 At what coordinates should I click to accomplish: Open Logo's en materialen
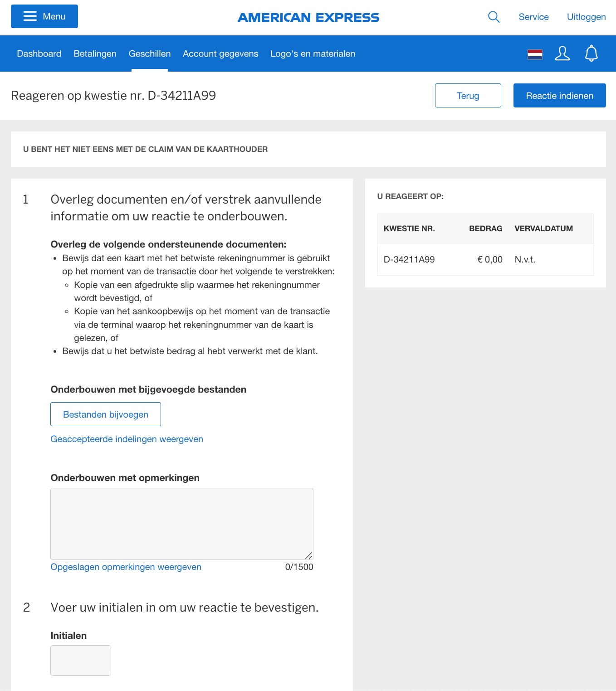[313, 54]
